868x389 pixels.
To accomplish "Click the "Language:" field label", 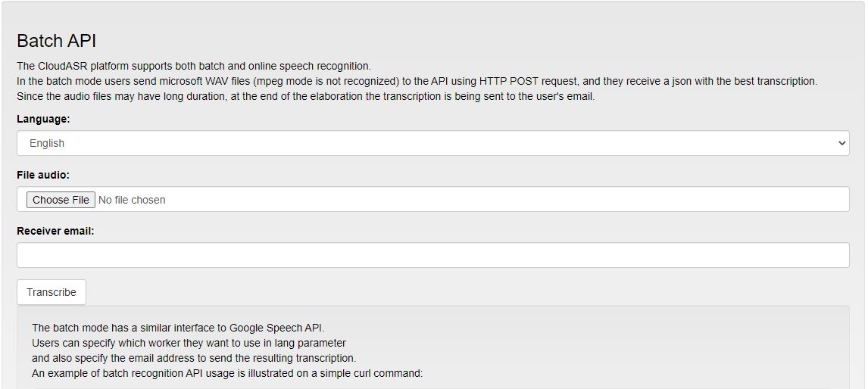I will [x=44, y=119].
